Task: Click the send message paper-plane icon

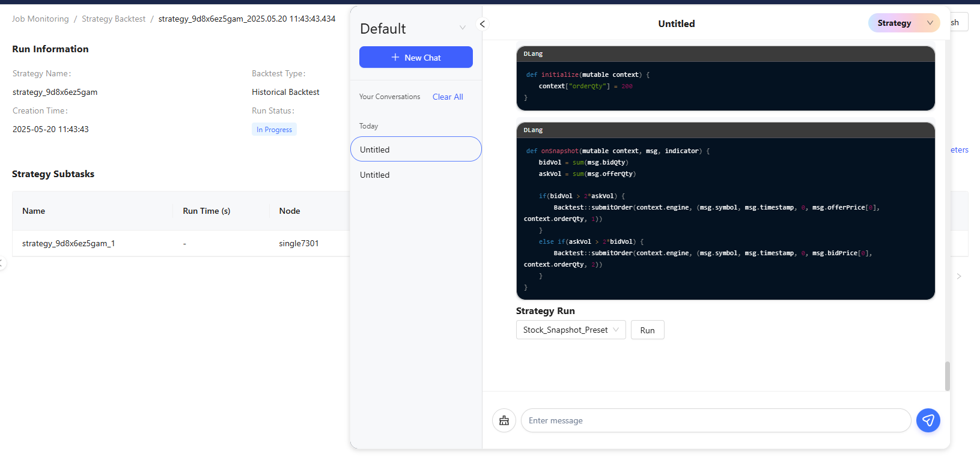Action: tap(928, 420)
